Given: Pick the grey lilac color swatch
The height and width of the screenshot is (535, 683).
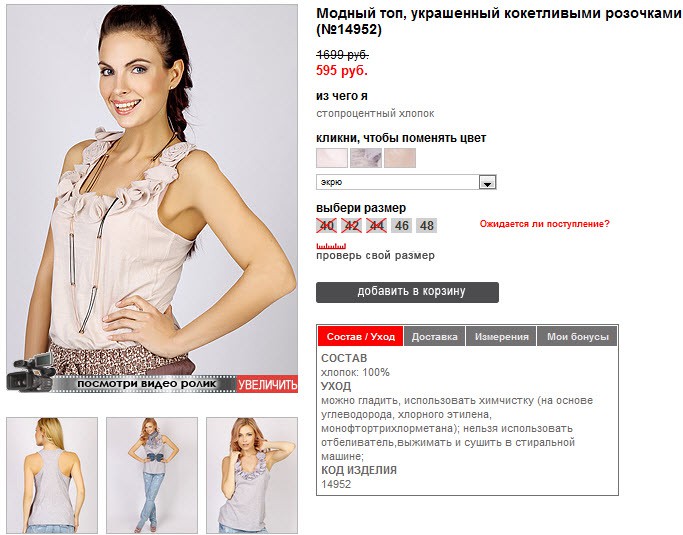Looking at the screenshot, I should [366, 158].
